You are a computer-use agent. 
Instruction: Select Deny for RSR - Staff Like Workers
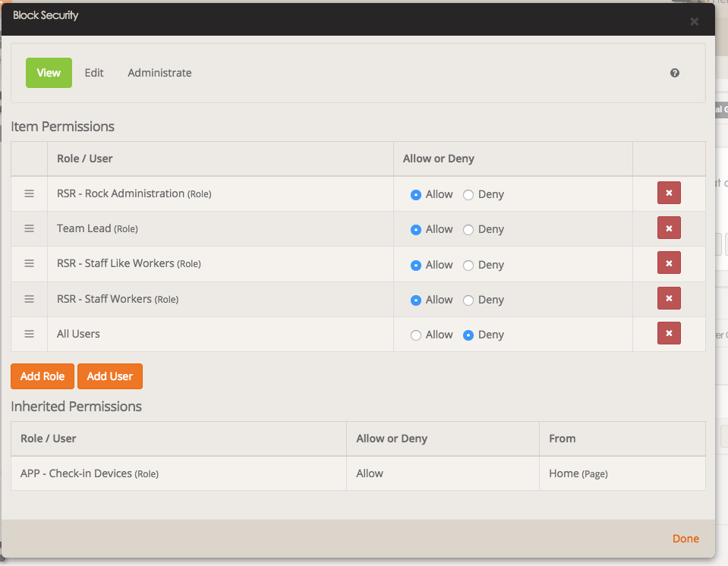click(x=468, y=266)
